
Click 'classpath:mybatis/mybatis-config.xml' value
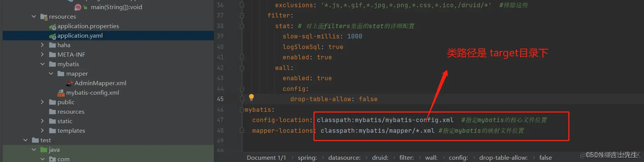[385, 120]
